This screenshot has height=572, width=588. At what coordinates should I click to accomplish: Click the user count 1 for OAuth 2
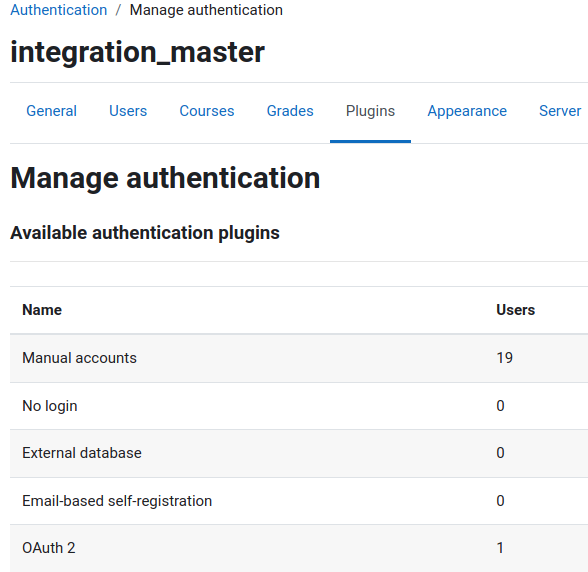click(x=500, y=548)
